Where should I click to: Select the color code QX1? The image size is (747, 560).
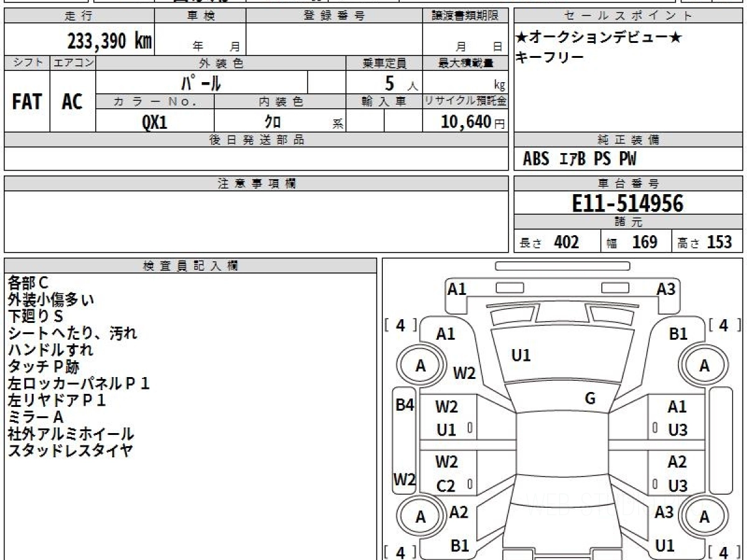pyautogui.click(x=155, y=122)
